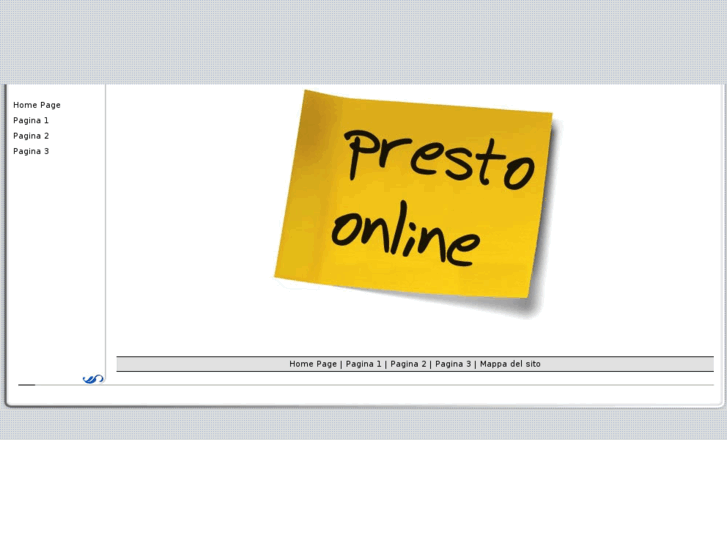Click the empty sidebar space below Pagina 3
727x545 pixels.
pos(55,260)
